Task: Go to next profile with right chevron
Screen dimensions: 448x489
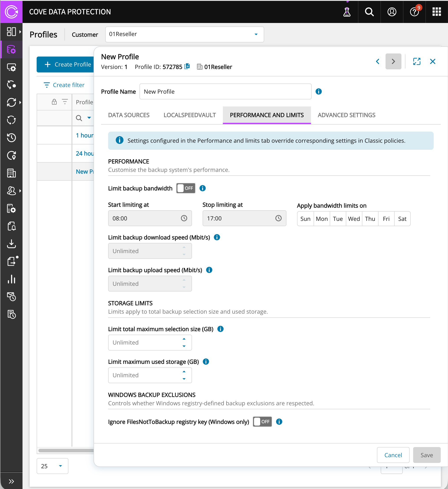Action: click(x=393, y=61)
